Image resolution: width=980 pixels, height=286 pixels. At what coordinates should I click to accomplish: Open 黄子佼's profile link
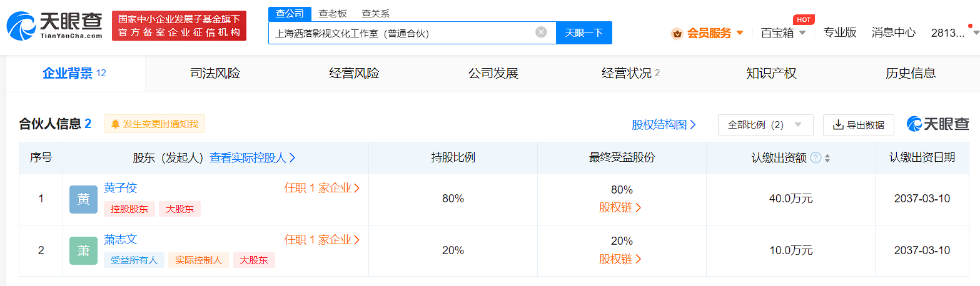120,188
